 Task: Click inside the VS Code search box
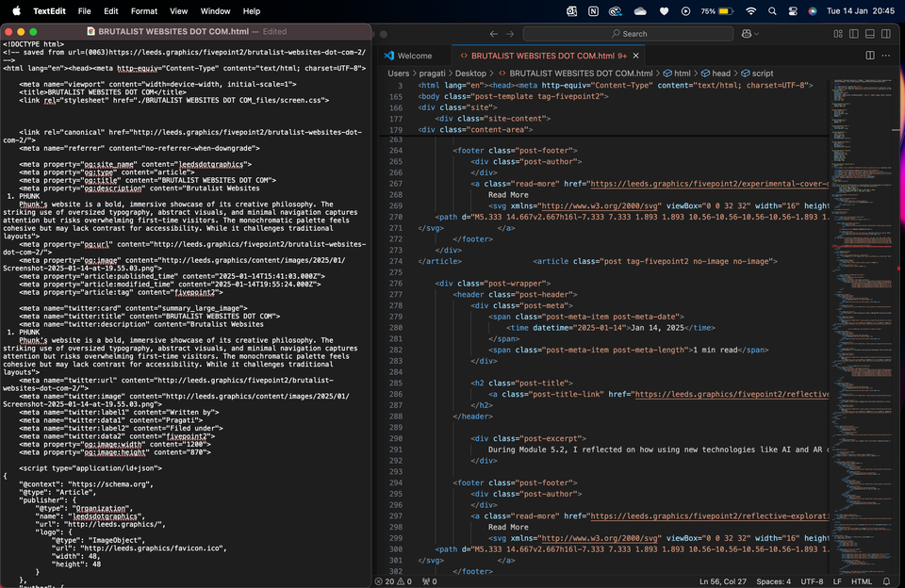[x=630, y=33]
